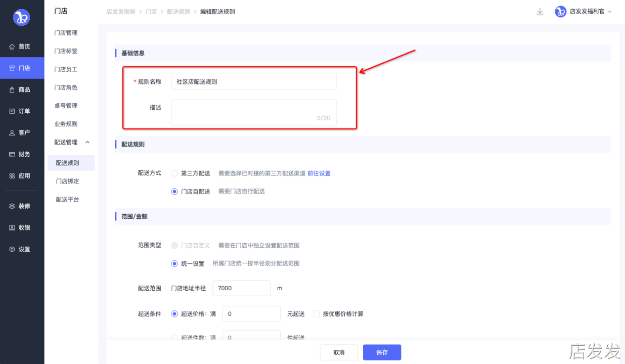Click the 门店地址半径 input with 7000
Screen dimensions: 625x364
(242, 288)
